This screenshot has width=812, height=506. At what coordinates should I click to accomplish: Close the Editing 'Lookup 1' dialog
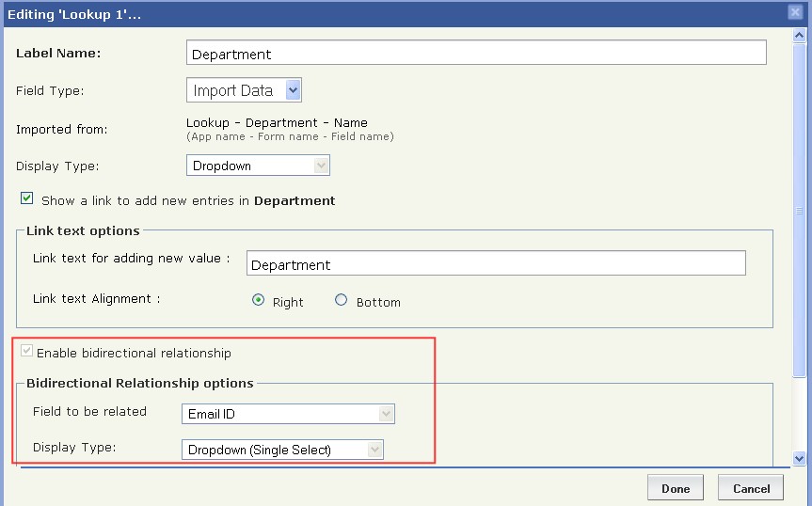coord(794,11)
